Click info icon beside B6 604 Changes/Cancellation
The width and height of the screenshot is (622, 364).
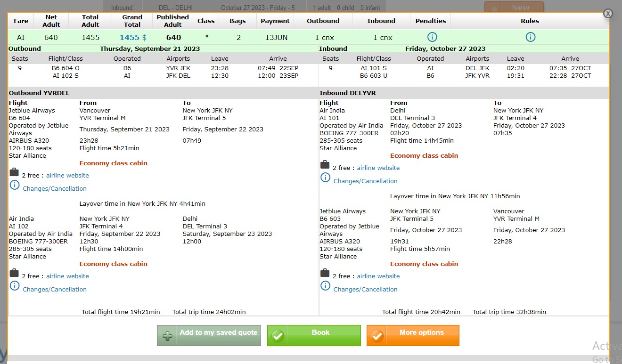(x=15, y=185)
